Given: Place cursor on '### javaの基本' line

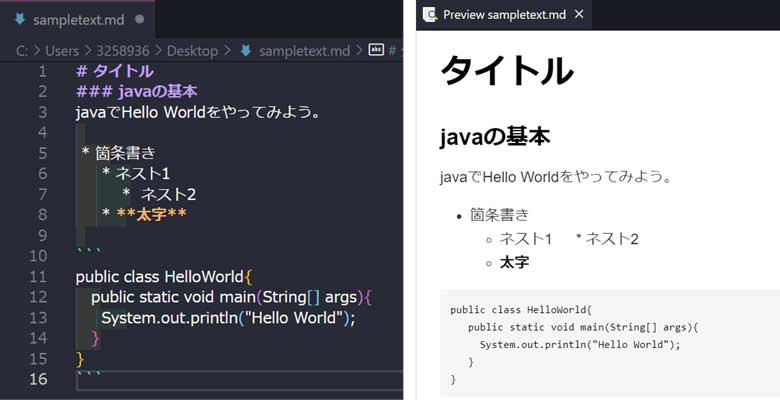Looking at the screenshot, I should tap(137, 92).
